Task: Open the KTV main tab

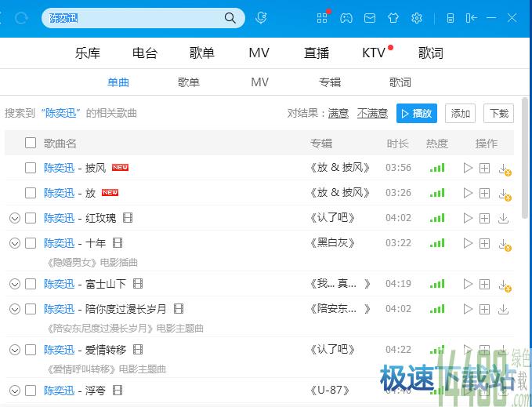Action: tap(374, 53)
